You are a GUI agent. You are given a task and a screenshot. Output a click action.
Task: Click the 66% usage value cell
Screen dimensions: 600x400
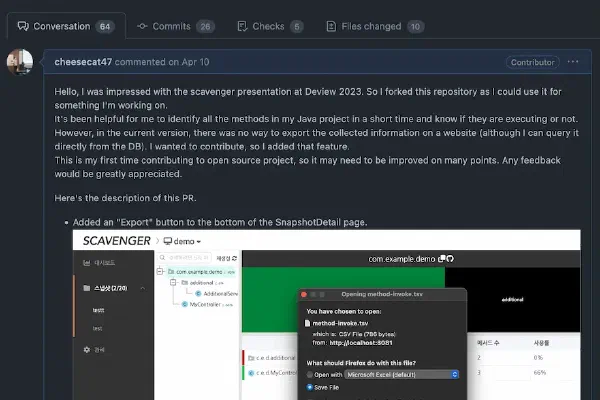(x=540, y=372)
